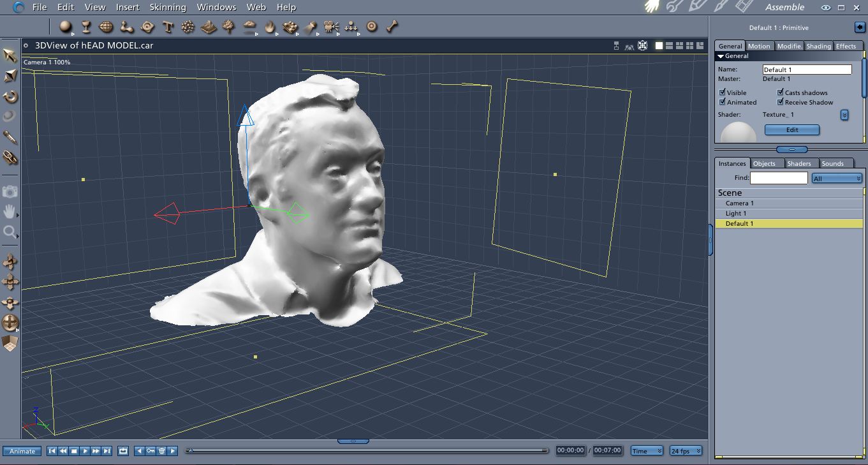Open the Shader Texture_1 dropdown arrow
This screenshot has height=465, width=868.
844,115
